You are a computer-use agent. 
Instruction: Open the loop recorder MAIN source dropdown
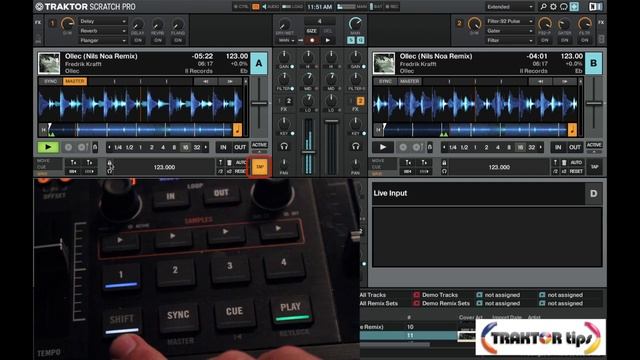coord(287,40)
